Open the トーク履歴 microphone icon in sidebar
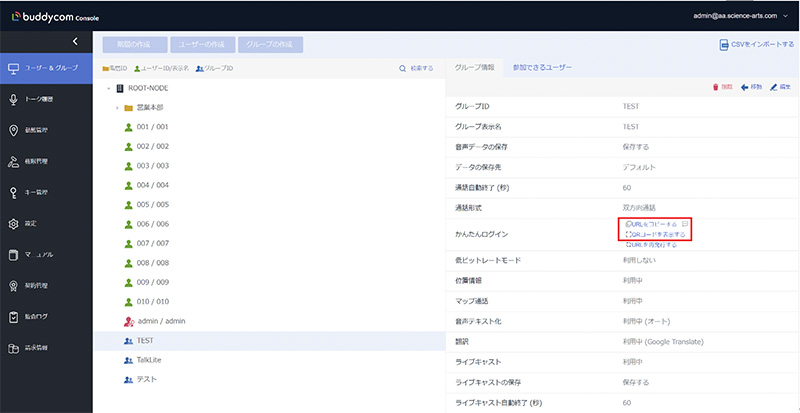 pyautogui.click(x=14, y=99)
